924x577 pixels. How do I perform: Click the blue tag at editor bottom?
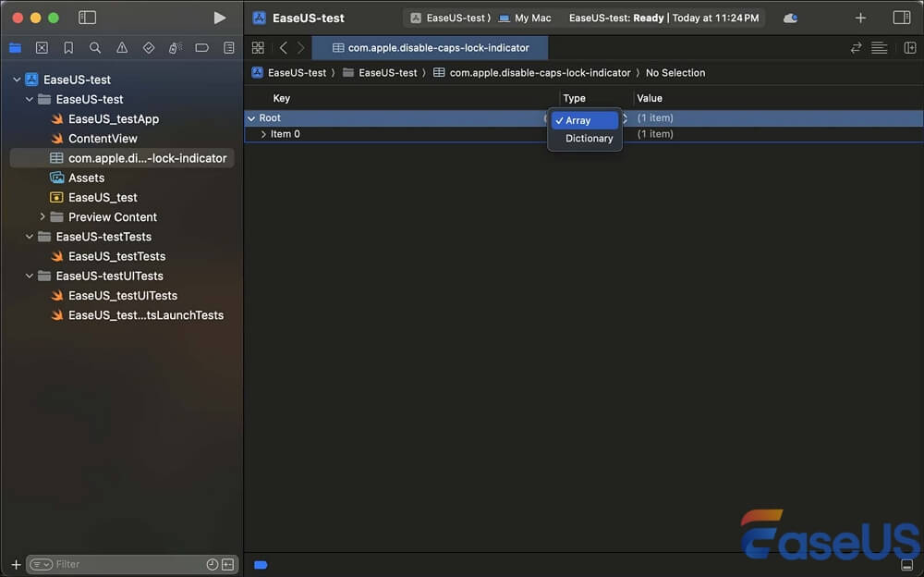pos(261,565)
